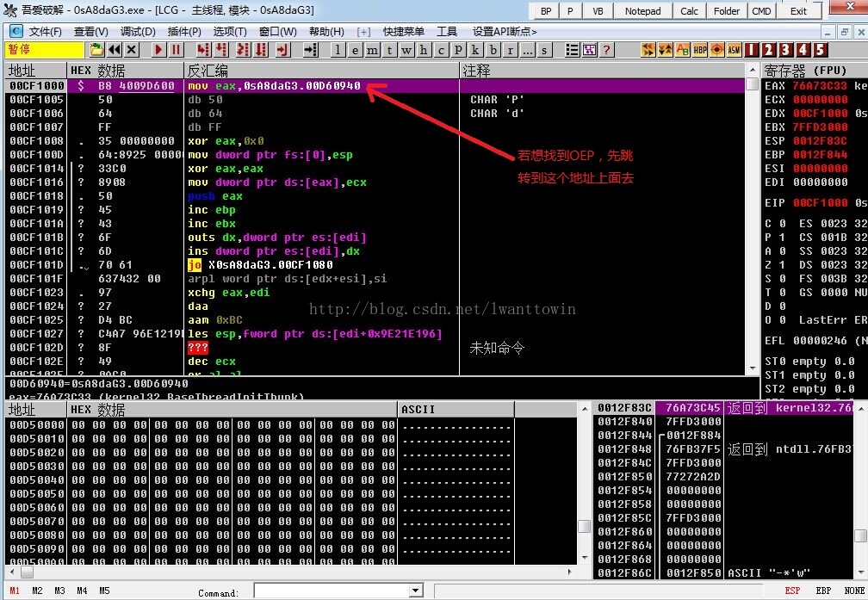Open the 帮助(H) menu
Screen dimensions: 868x600
pyautogui.click(x=326, y=32)
